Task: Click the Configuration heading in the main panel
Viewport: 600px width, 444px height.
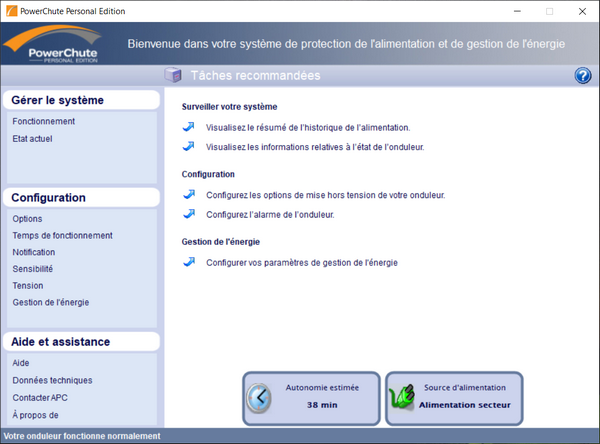Action: pyautogui.click(x=208, y=174)
